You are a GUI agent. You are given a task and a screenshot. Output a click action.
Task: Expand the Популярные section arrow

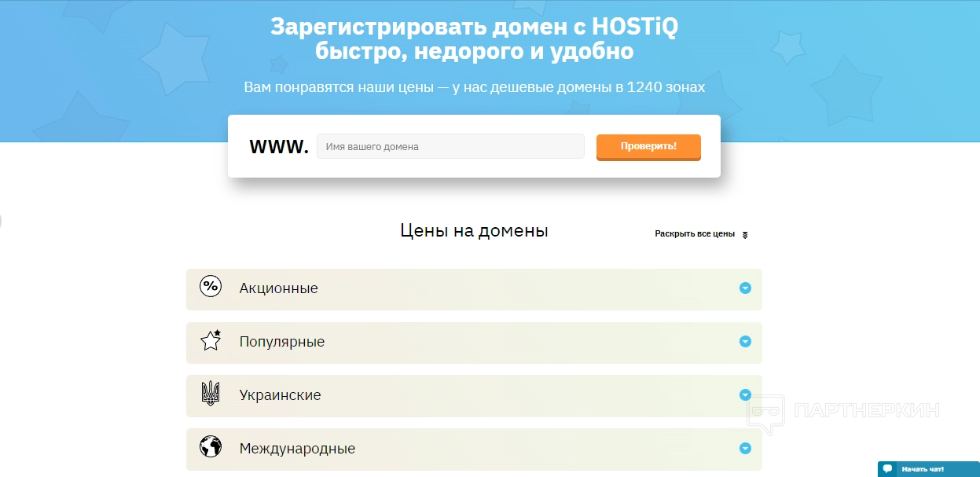click(745, 342)
